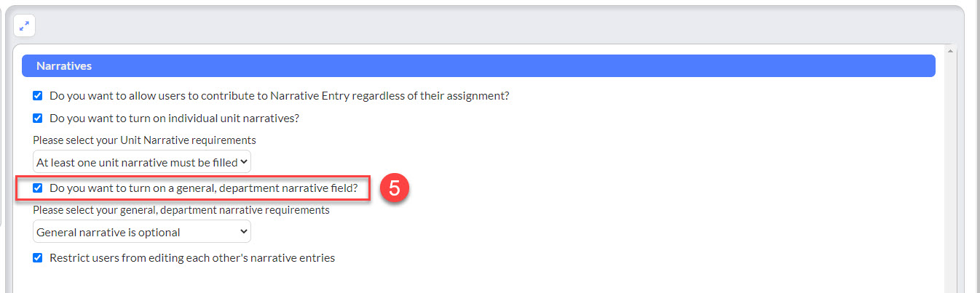Click 'general, department narrative requirements' caption text
This screenshot has height=293, width=980.
point(181,209)
